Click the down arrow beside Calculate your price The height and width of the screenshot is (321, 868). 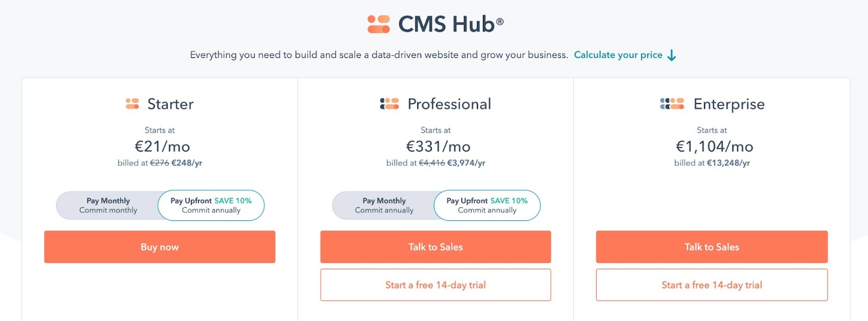point(673,55)
